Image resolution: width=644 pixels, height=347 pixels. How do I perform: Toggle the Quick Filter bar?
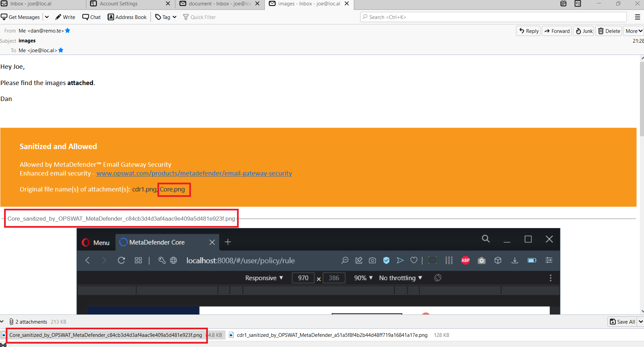199,17
